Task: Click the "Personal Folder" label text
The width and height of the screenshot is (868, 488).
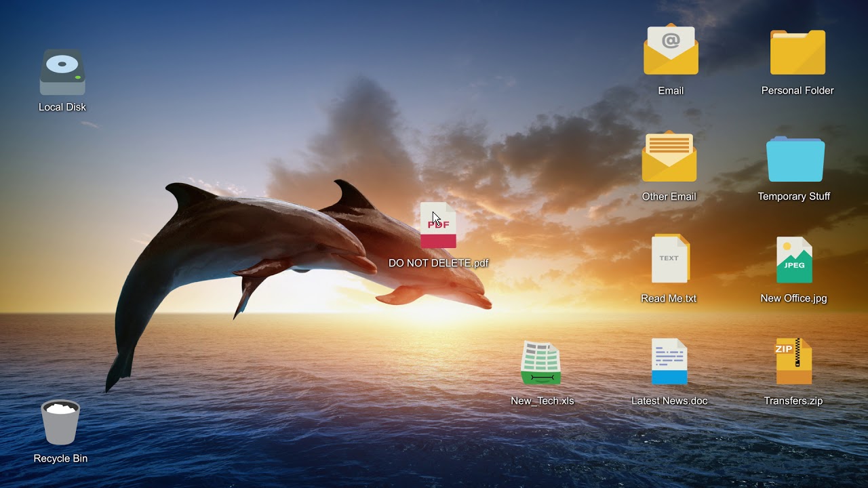Action: tap(797, 90)
